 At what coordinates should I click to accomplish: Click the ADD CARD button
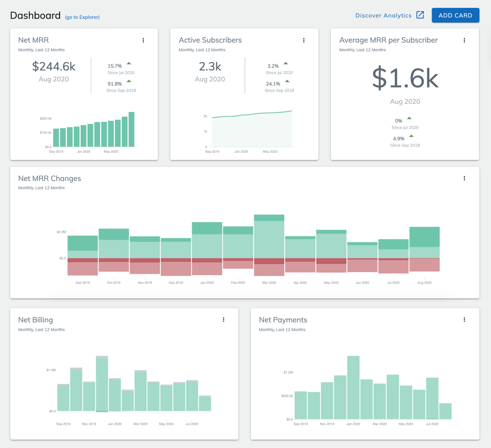tap(455, 15)
